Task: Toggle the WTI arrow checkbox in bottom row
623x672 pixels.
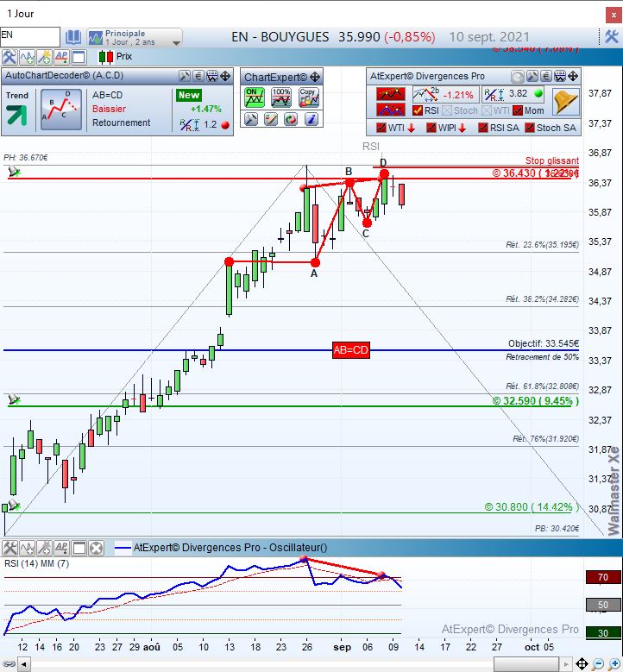Action: [x=381, y=128]
